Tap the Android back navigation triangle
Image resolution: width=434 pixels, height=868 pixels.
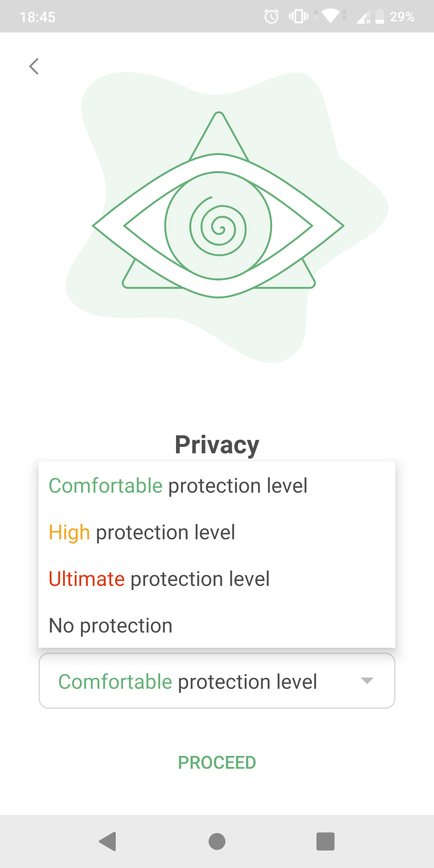click(x=108, y=841)
